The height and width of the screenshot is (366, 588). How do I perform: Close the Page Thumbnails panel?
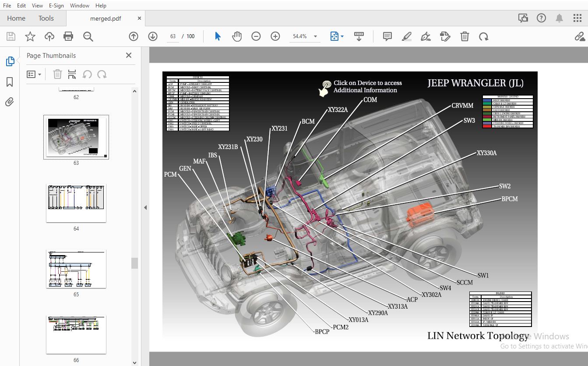pos(129,55)
